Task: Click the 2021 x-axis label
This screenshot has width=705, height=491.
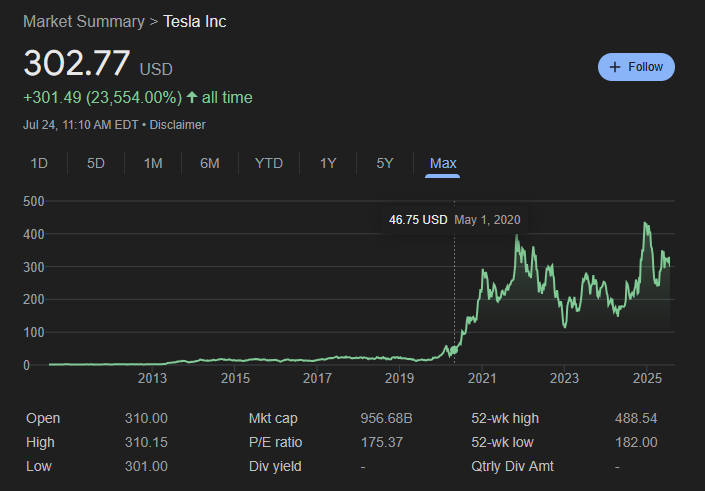Action: (482, 378)
